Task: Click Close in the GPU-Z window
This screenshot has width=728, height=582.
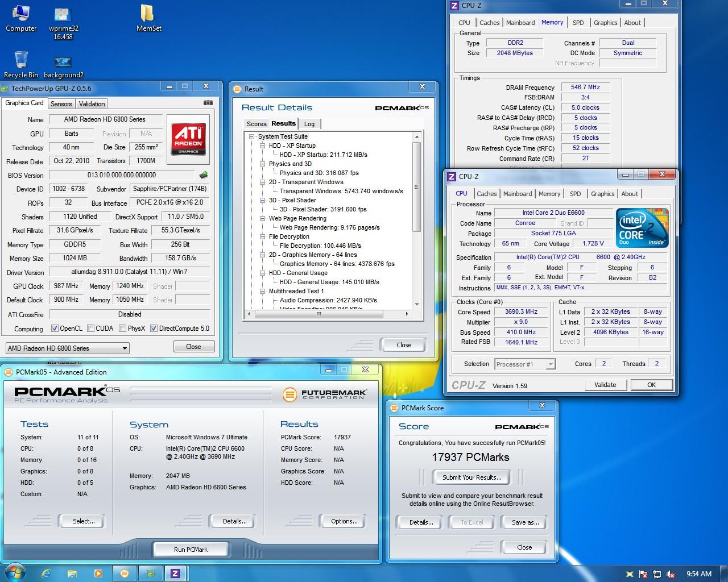Action: coord(193,347)
